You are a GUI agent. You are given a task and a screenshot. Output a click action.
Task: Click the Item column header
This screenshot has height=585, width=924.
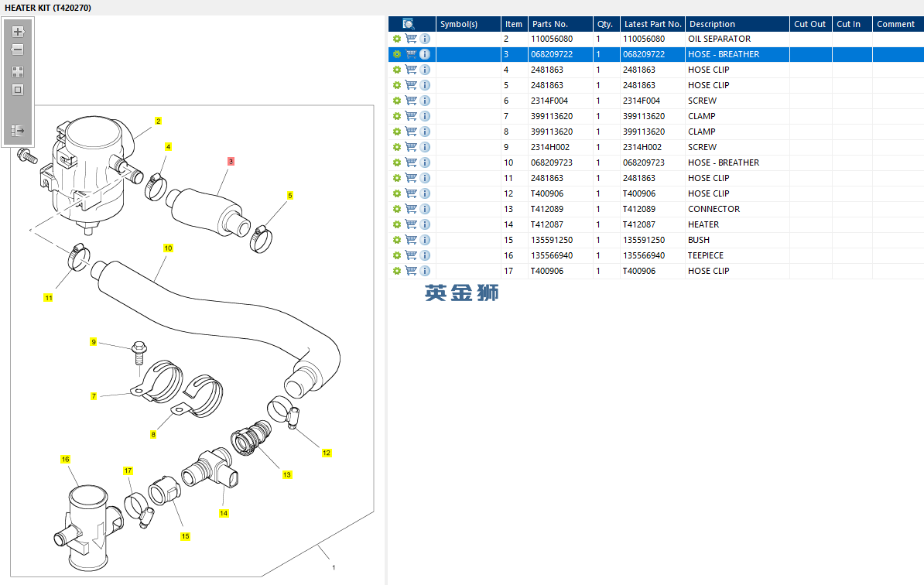pyautogui.click(x=514, y=24)
